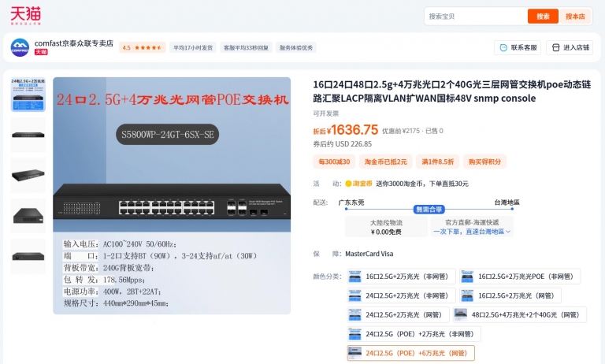Click the orange 搜索 button

click(x=543, y=17)
